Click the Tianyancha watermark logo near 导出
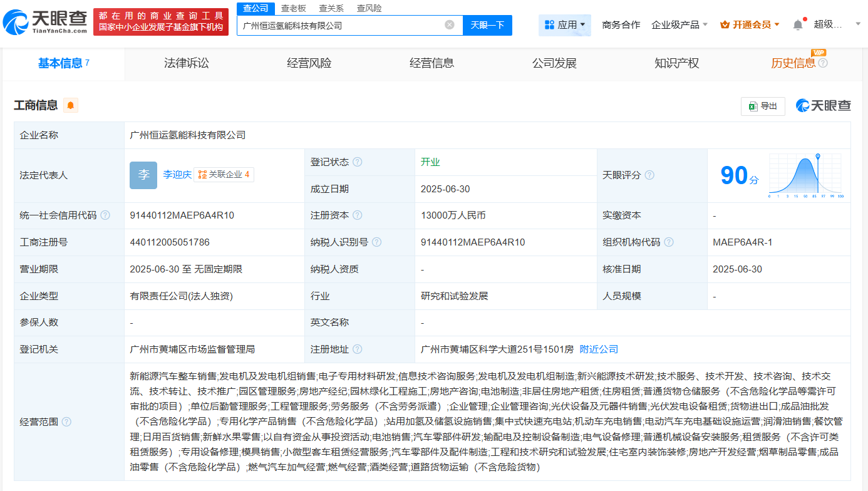868x491 pixels. point(824,106)
